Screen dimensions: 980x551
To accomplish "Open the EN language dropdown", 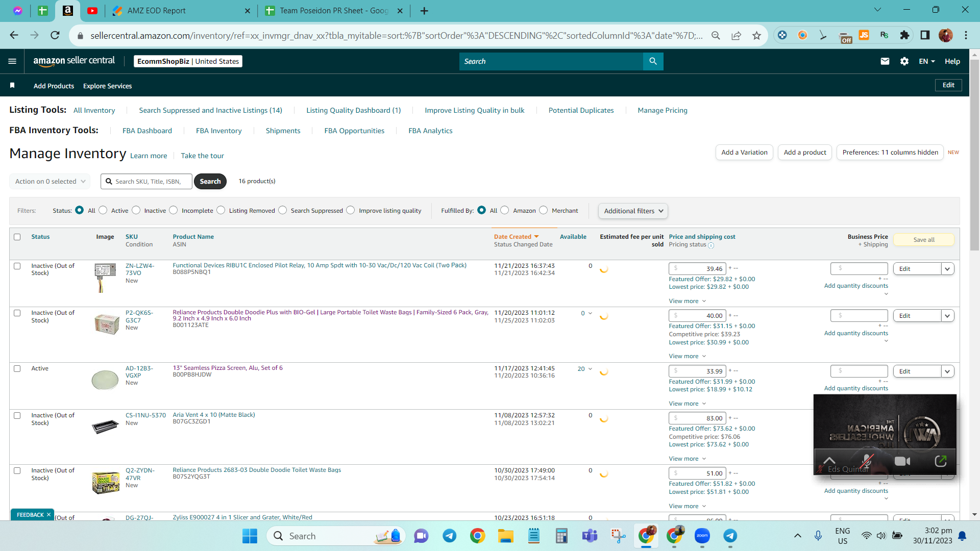I will tap(927, 61).
